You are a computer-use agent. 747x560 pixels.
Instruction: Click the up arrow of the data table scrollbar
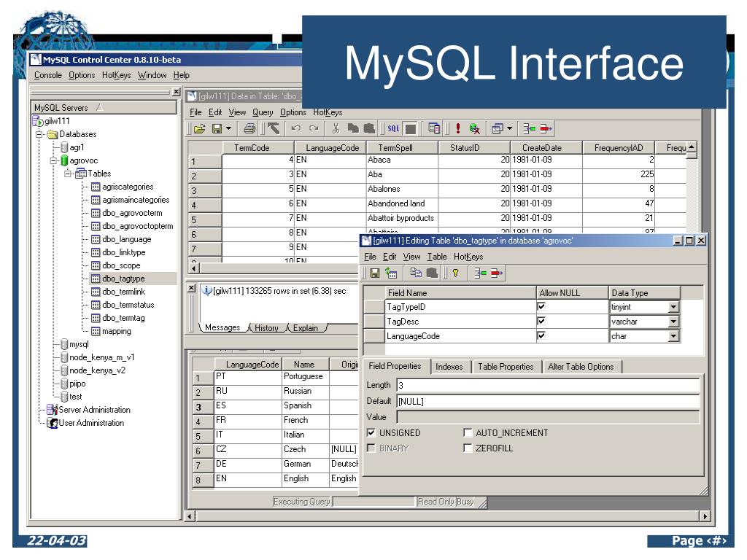pos(692,147)
